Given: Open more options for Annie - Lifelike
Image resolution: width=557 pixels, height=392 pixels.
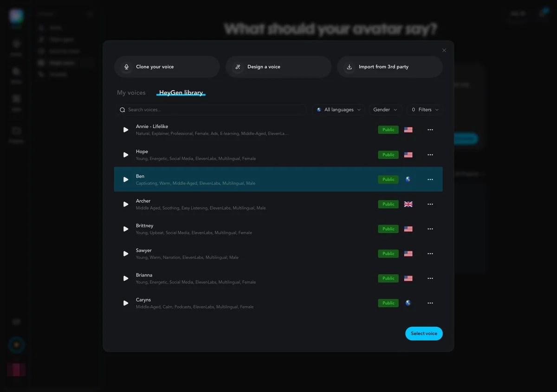Looking at the screenshot, I should point(430,130).
